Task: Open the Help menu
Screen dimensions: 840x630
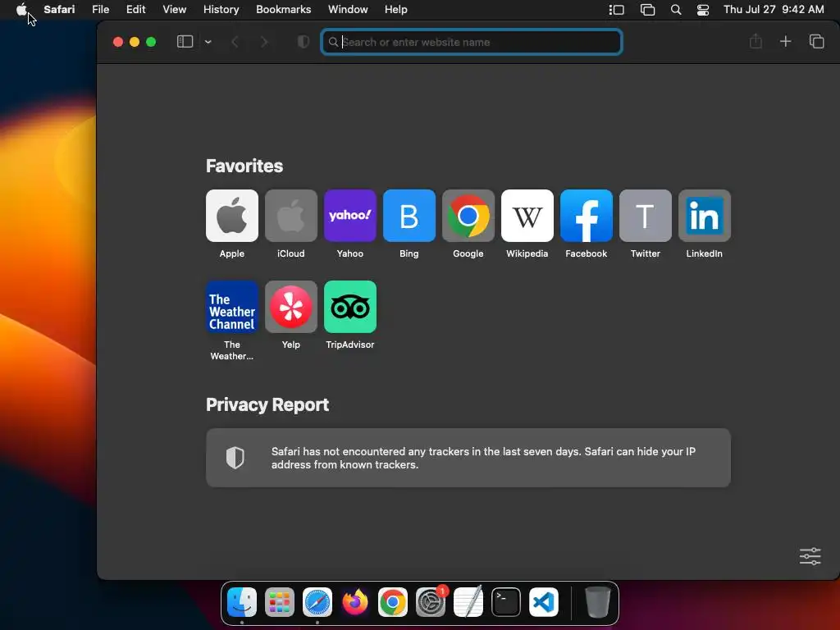Action: tap(396, 9)
